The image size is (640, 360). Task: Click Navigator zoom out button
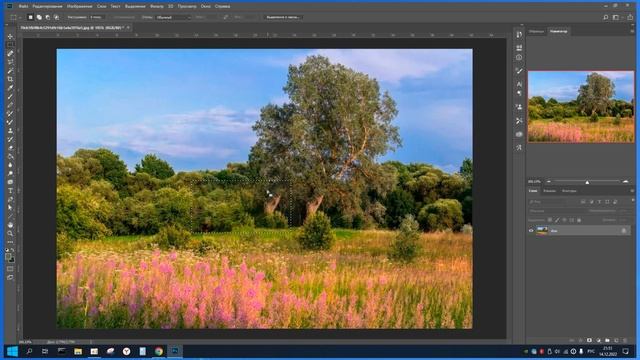click(x=549, y=181)
